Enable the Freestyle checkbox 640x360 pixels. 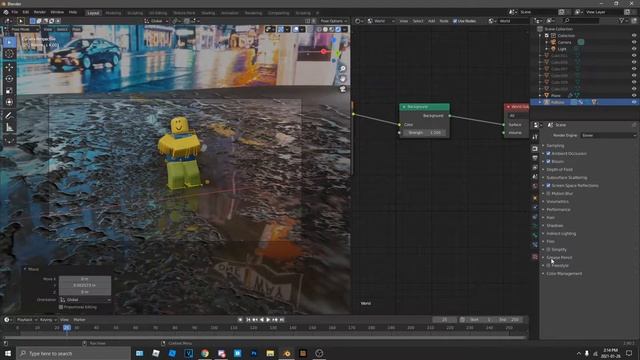pyautogui.click(x=548, y=266)
